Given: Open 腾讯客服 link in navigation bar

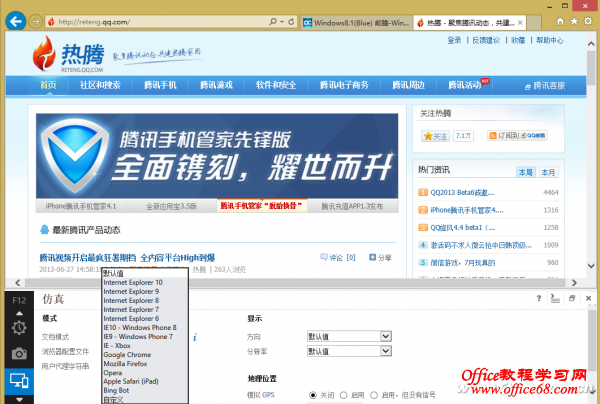Looking at the screenshot, I should pyautogui.click(x=545, y=86).
